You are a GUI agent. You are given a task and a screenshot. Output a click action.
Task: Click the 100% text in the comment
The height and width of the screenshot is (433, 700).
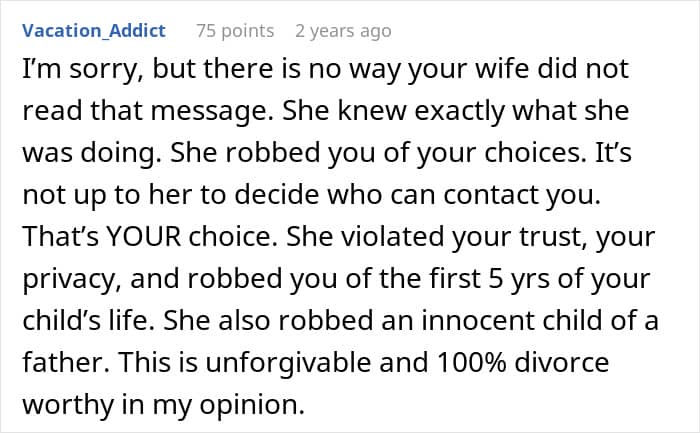point(471,362)
